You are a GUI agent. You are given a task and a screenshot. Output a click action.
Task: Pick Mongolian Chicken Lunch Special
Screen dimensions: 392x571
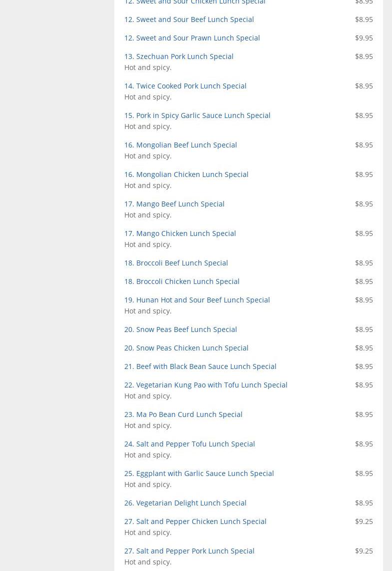(x=186, y=174)
